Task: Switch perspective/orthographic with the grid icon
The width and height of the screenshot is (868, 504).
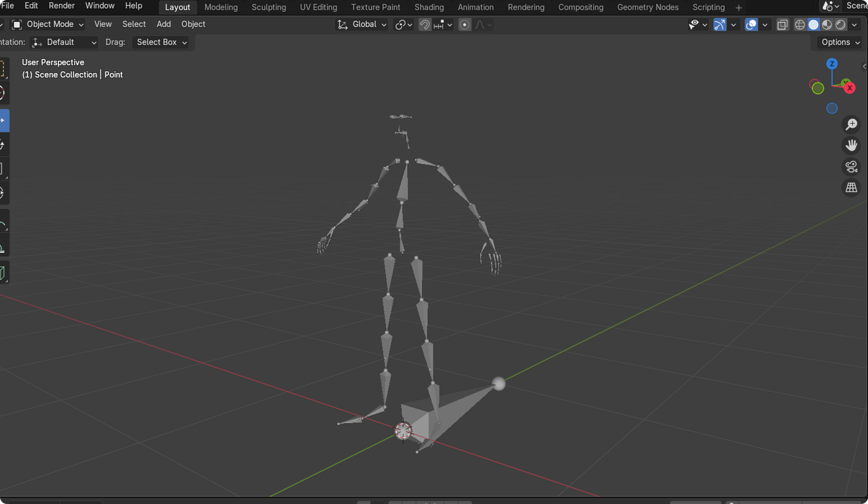Action: tap(851, 187)
